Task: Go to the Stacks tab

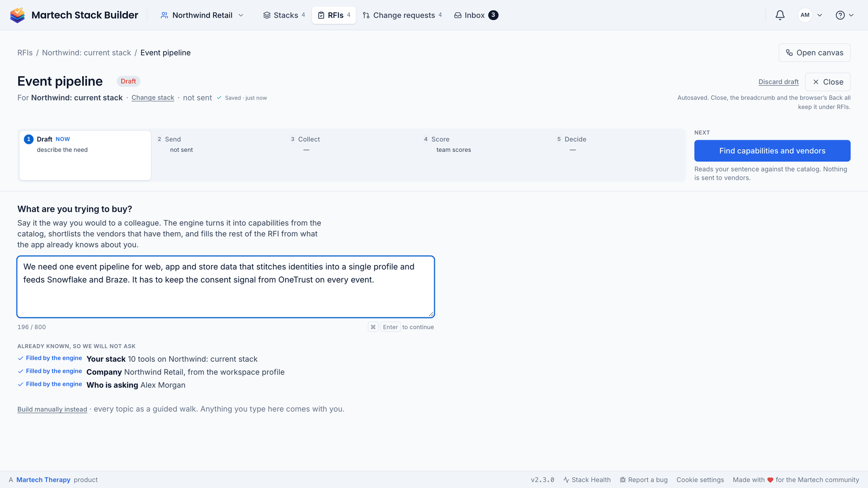Action: pos(284,15)
